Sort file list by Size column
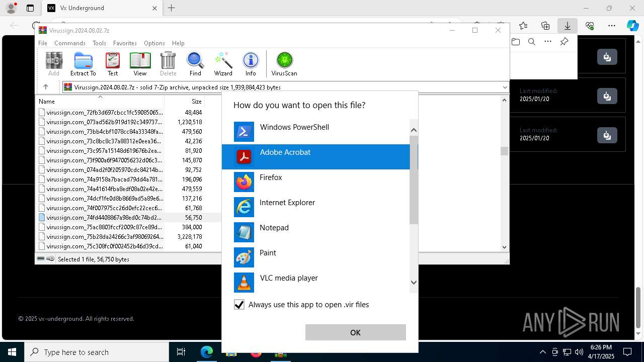The width and height of the screenshot is (644, 362). (x=185, y=101)
